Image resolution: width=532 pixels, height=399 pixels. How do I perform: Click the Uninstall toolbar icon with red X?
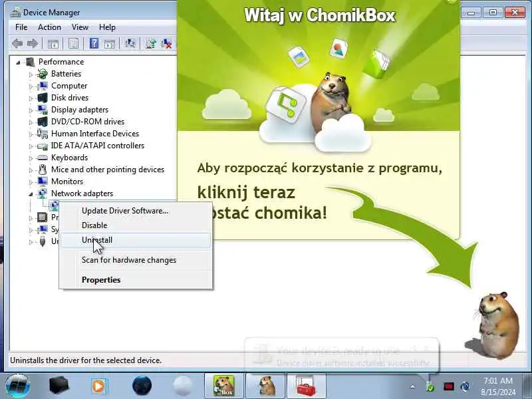pyautogui.click(x=166, y=43)
